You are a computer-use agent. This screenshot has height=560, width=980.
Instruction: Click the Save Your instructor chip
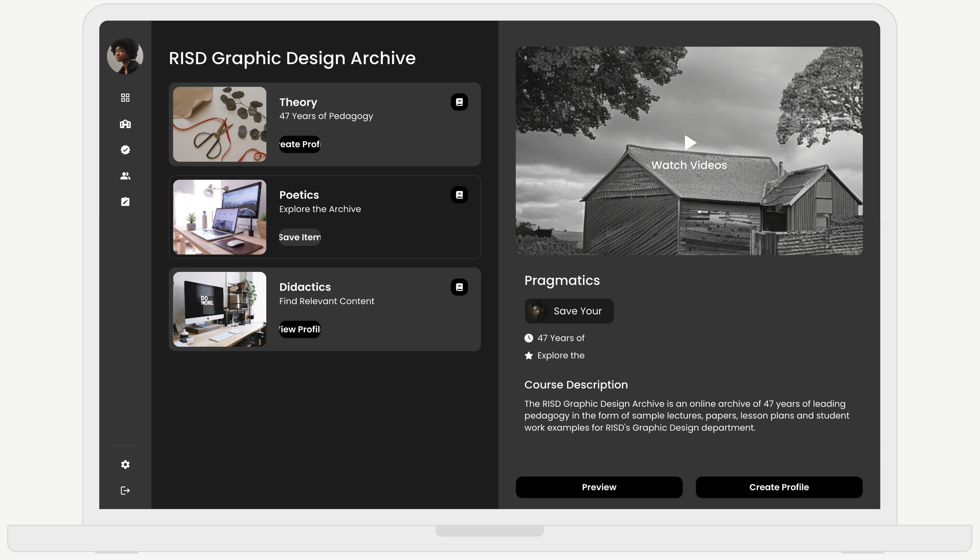pos(569,311)
